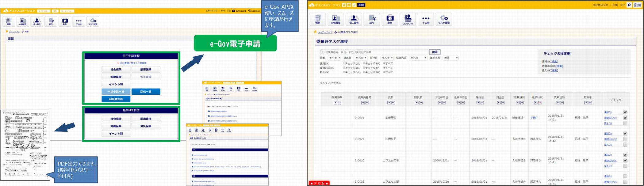Uncheck 書類回収OK checkbox for 9-0011
The image size is (644, 186).
625,118
